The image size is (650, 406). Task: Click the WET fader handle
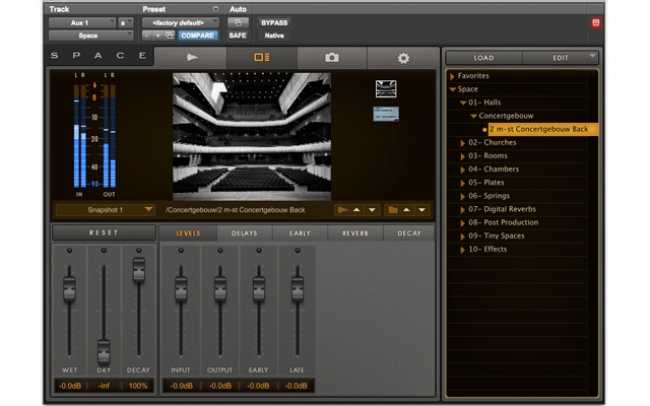(69, 289)
